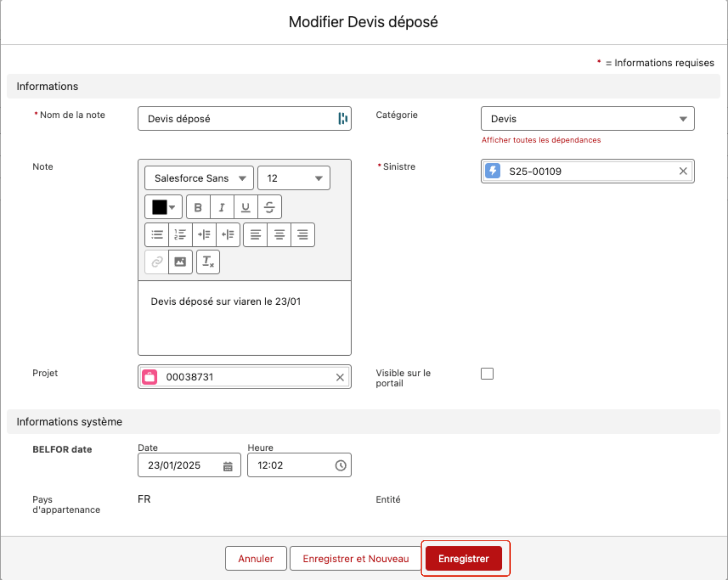Click the Modifier Devis déposé title
The height and width of the screenshot is (580, 728).
coord(363,22)
